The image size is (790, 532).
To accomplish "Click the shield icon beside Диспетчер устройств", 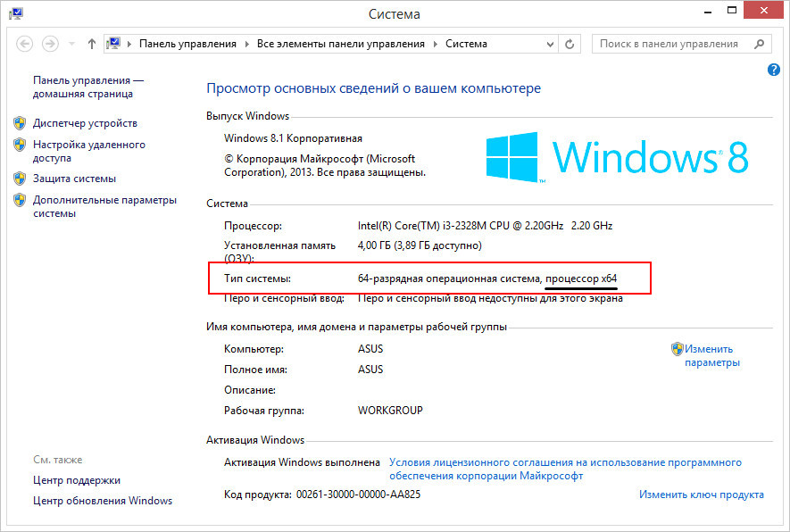I will [x=20, y=123].
